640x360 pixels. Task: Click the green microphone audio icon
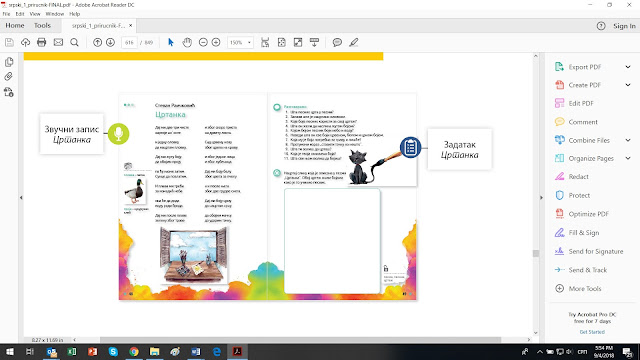coord(118,133)
